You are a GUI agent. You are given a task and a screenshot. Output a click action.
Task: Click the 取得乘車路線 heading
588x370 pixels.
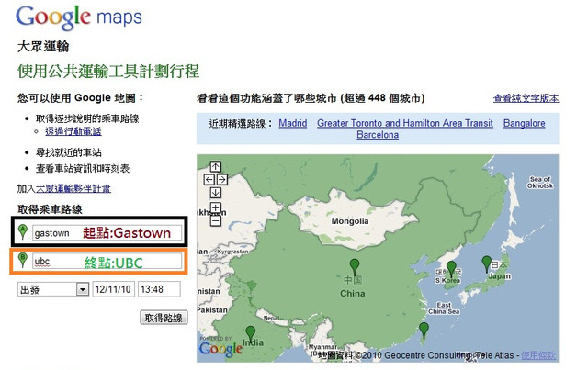point(50,209)
